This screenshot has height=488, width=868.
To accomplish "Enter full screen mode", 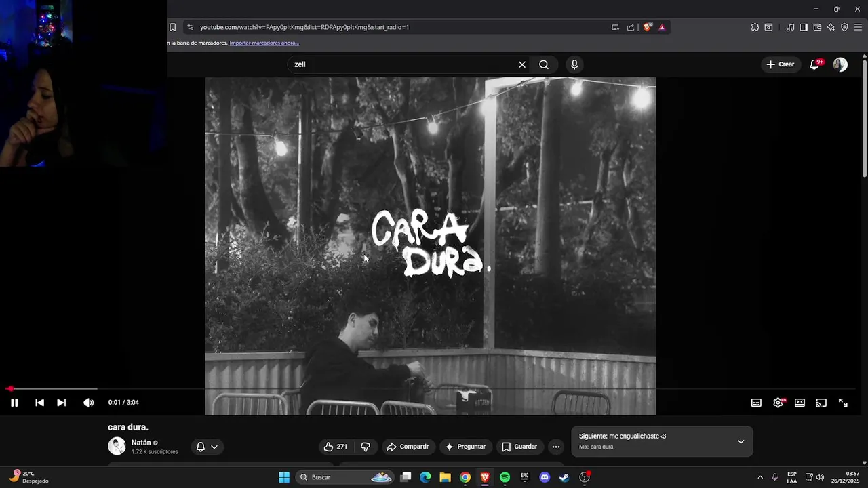I will tap(843, 403).
